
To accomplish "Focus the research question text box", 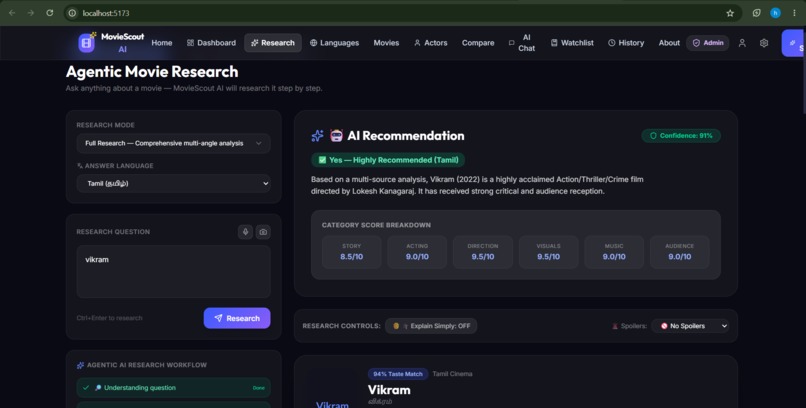I will [x=173, y=271].
